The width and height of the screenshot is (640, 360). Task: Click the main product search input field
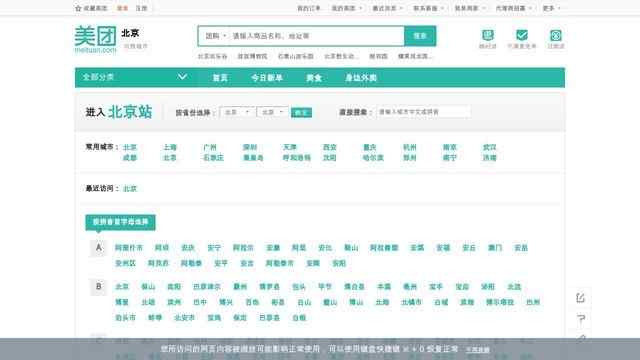pyautogui.click(x=316, y=36)
